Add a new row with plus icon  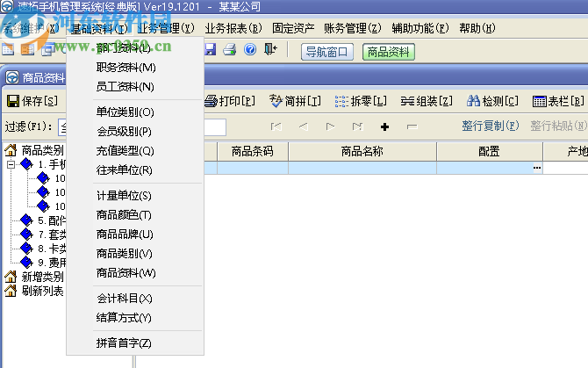pyautogui.click(x=384, y=126)
